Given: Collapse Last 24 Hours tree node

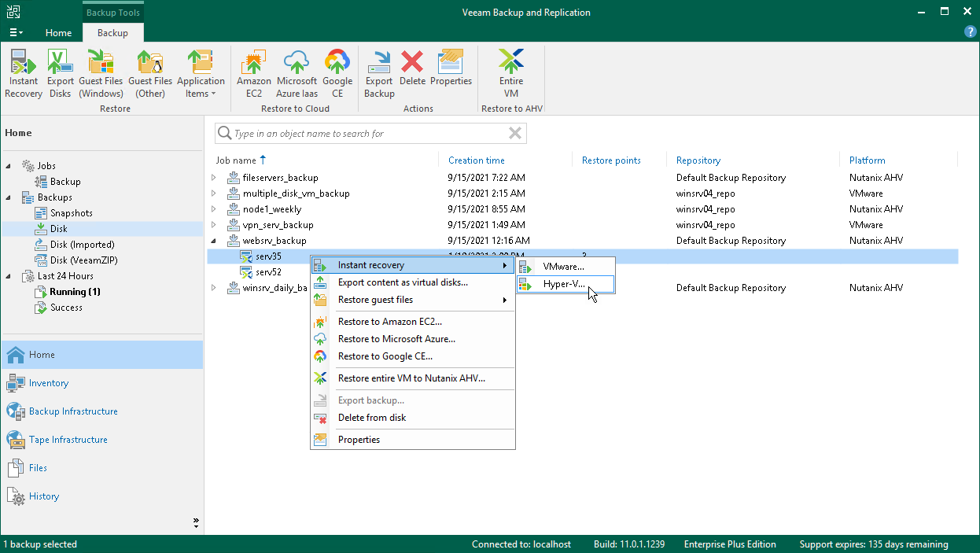Looking at the screenshot, I should [x=9, y=276].
